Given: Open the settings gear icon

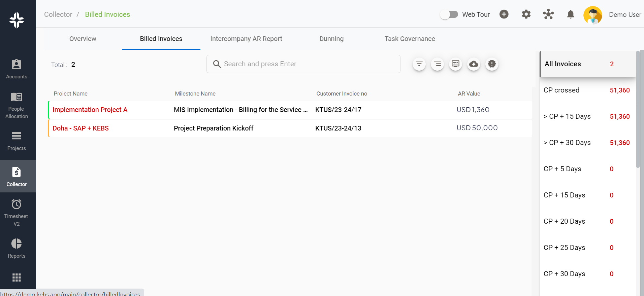Looking at the screenshot, I should pyautogui.click(x=526, y=14).
